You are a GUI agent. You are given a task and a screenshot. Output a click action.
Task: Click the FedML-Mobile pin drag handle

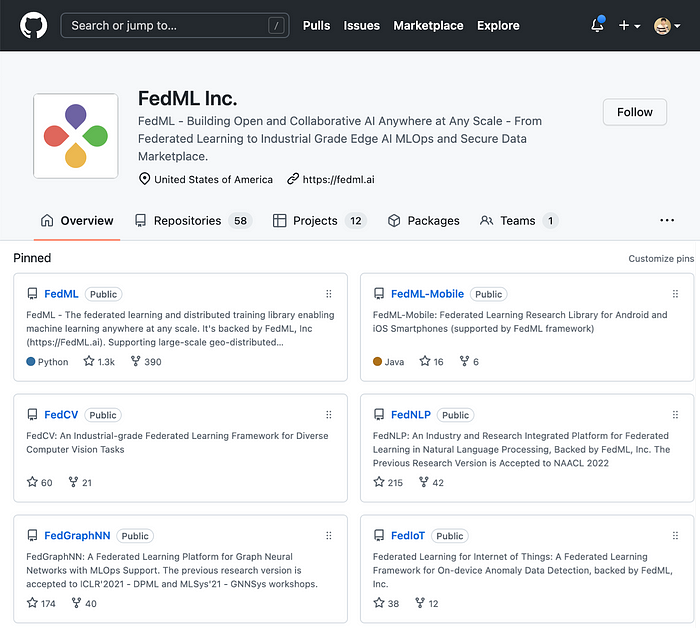pos(675,294)
